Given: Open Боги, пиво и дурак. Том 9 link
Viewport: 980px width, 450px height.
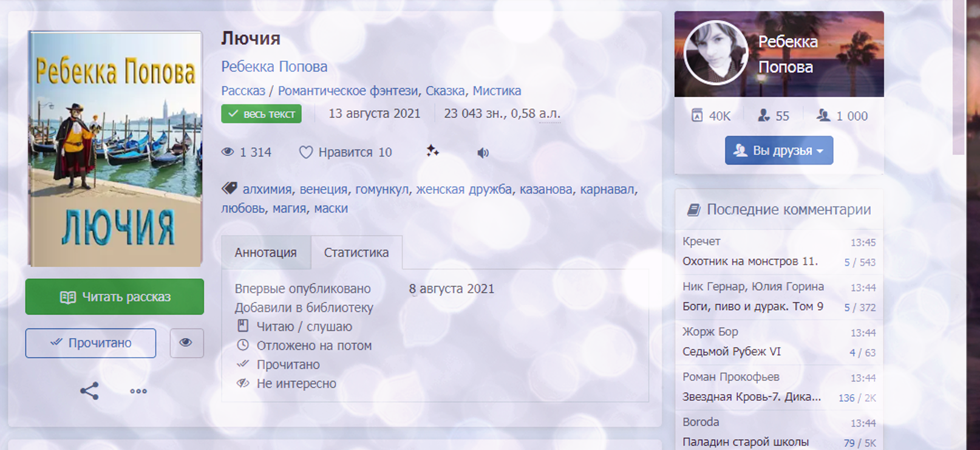Looking at the screenshot, I should pyautogui.click(x=753, y=306).
